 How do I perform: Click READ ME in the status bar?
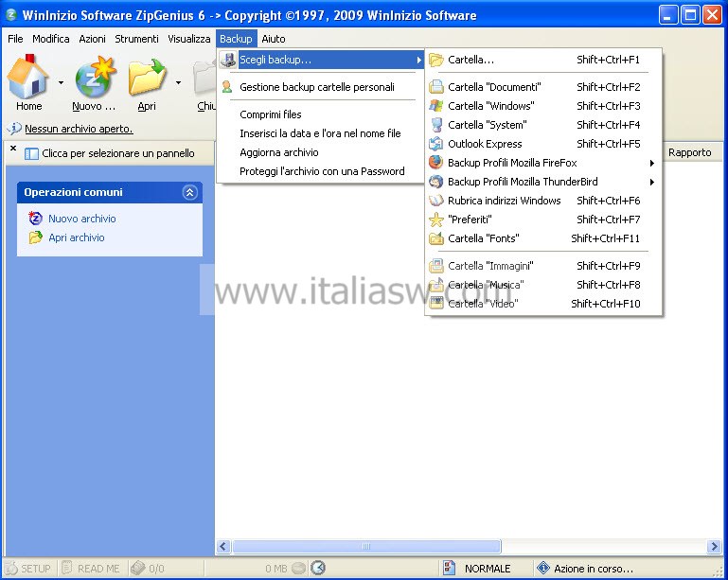[x=92, y=569]
